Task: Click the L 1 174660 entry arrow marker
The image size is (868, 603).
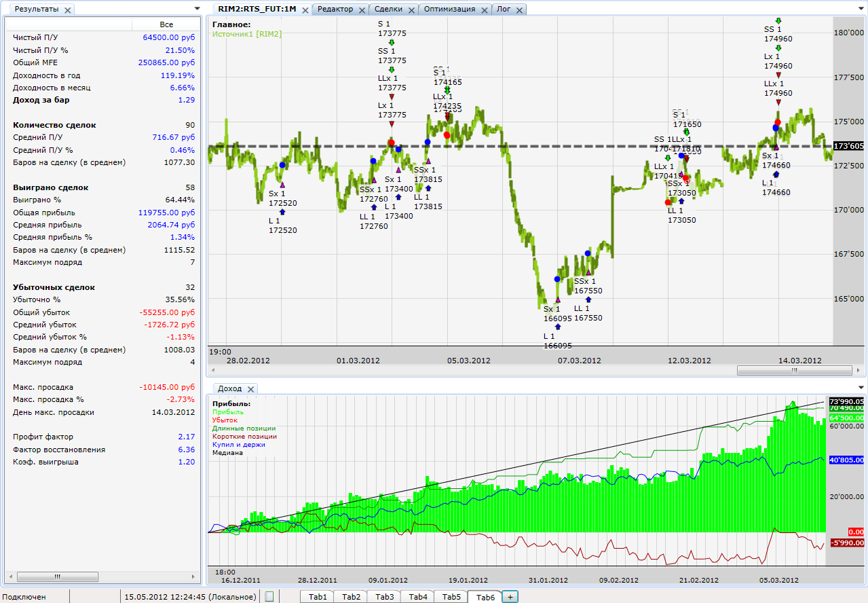Action: [776, 175]
